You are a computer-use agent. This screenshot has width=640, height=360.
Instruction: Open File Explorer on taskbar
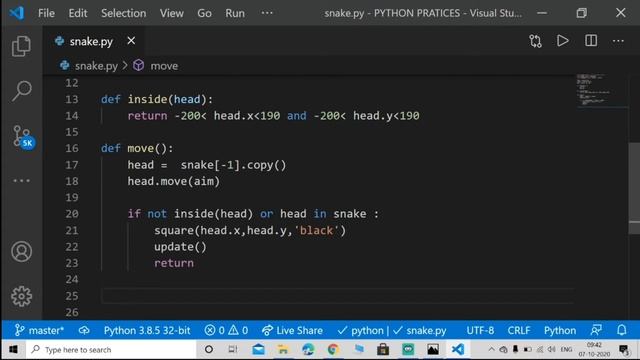(283, 350)
